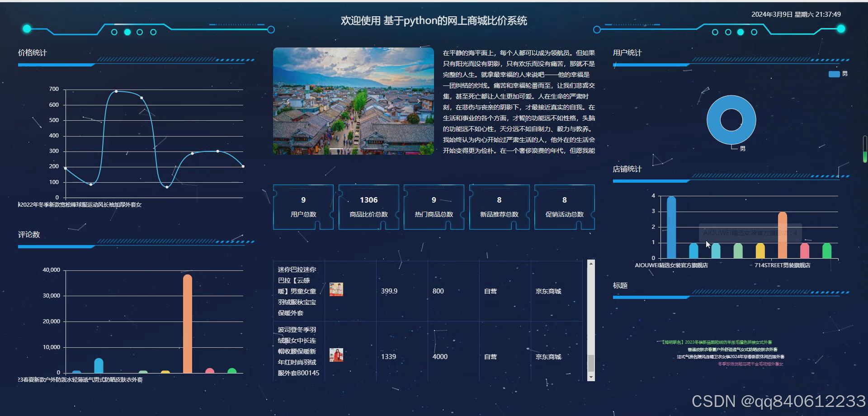Click the table scrollbar down arrow
The image size is (868, 416).
coord(591,377)
